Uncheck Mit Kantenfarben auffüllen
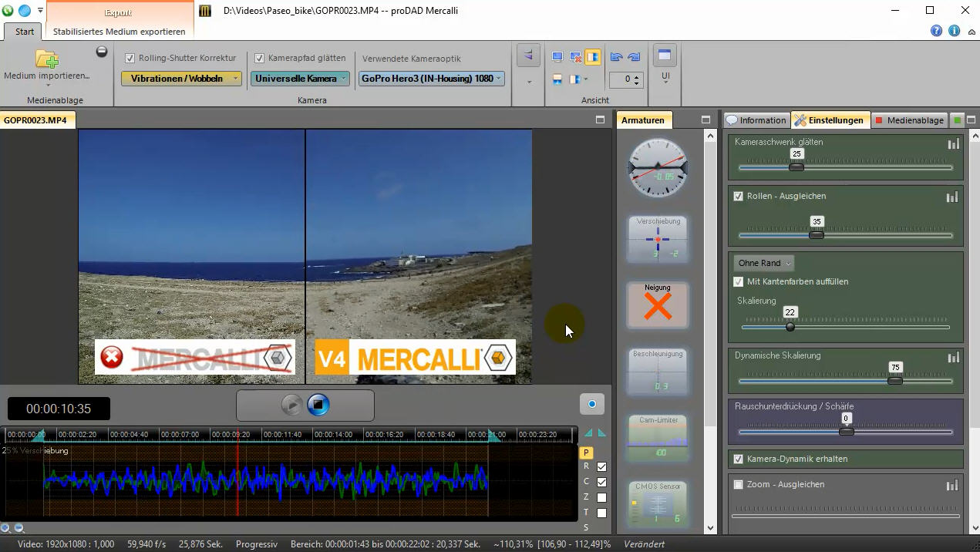 pos(739,282)
